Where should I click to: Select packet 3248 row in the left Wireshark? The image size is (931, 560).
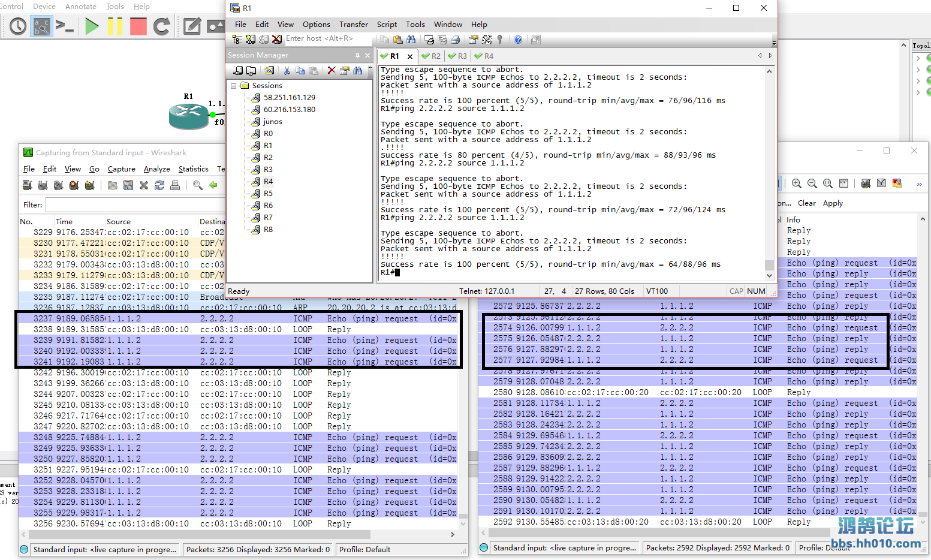238,438
